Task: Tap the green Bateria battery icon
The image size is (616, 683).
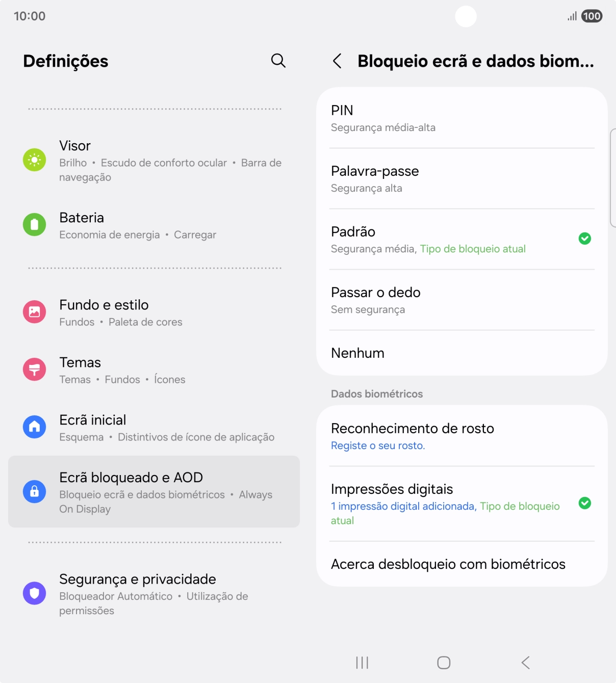Action: (x=34, y=224)
